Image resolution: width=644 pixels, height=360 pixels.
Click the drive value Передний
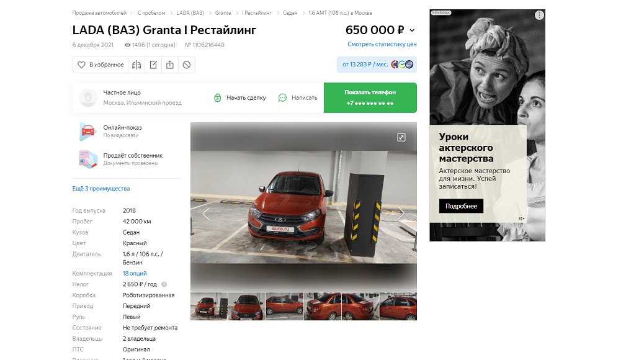click(x=136, y=306)
